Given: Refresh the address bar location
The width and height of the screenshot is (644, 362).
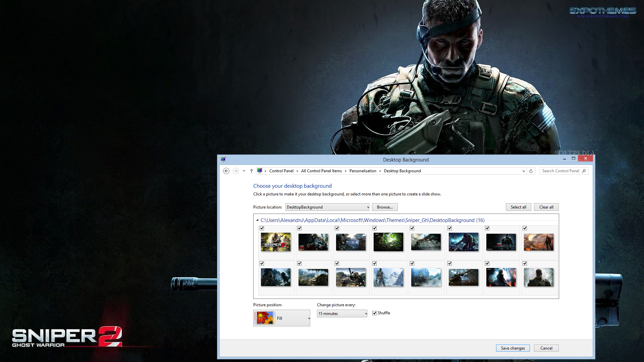Looking at the screenshot, I should point(531,171).
